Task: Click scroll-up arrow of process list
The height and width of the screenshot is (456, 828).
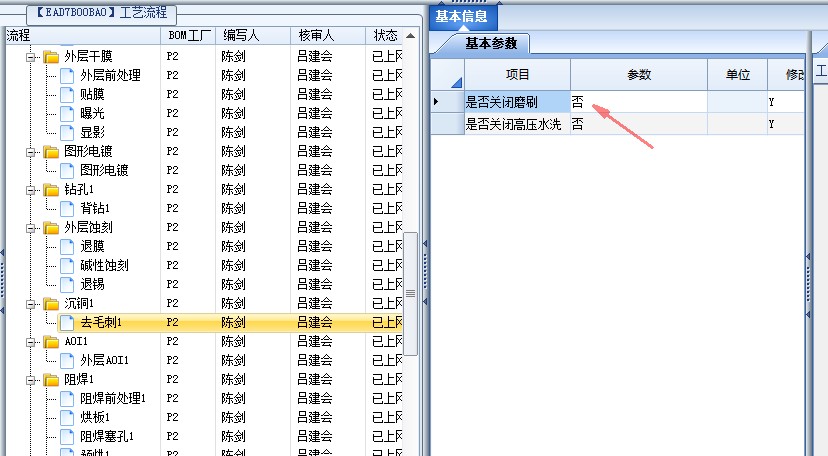Action: pyautogui.click(x=410, y=36)
